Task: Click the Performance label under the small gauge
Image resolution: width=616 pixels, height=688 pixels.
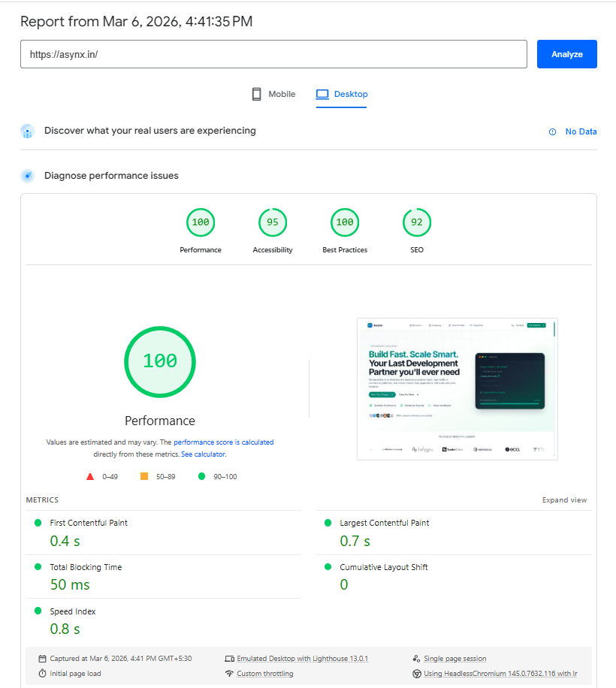Action: (x=201, y=249)
